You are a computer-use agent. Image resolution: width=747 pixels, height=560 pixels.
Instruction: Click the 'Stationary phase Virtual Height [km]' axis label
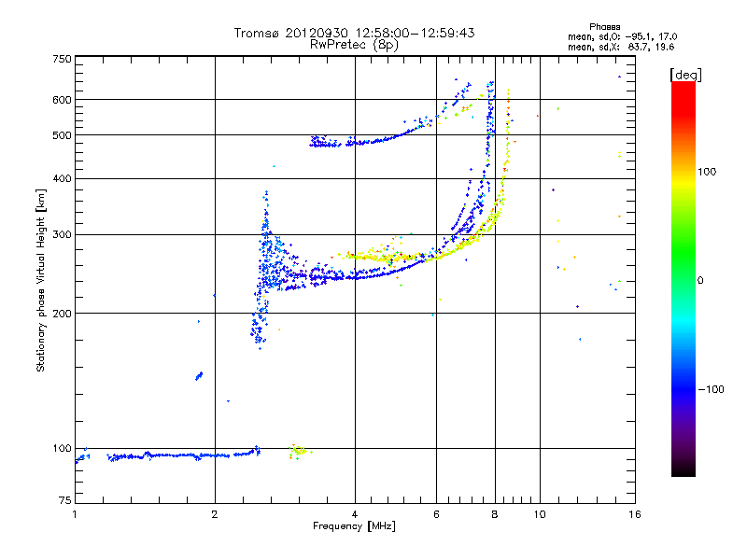[x=40, y=280]
